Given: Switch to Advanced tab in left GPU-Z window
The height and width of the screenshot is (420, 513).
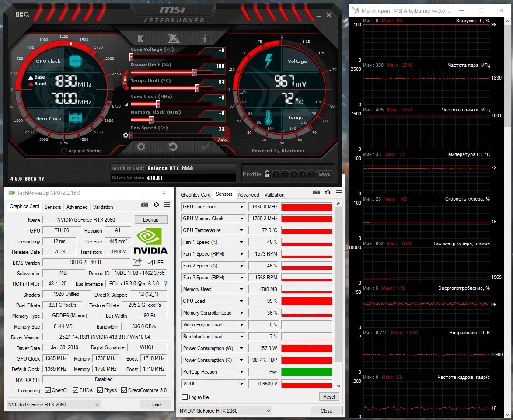Looking at the screenshot, I should [77, 207].
